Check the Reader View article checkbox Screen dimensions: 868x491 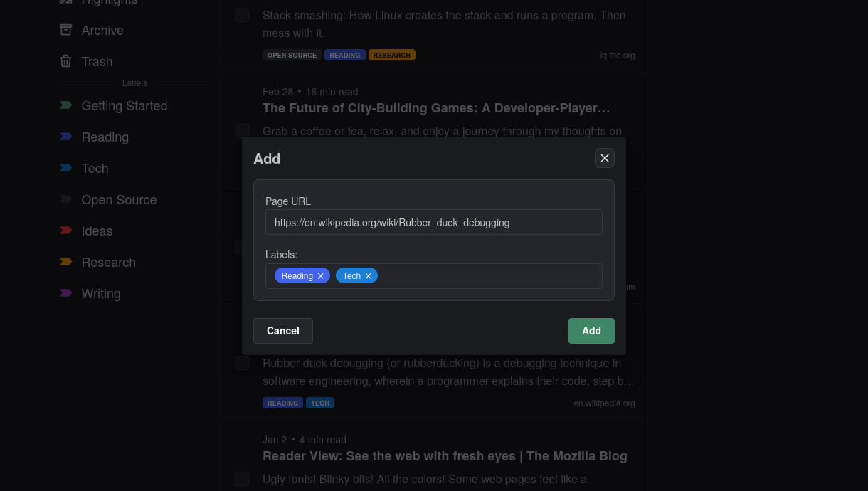tap(242, 479)
